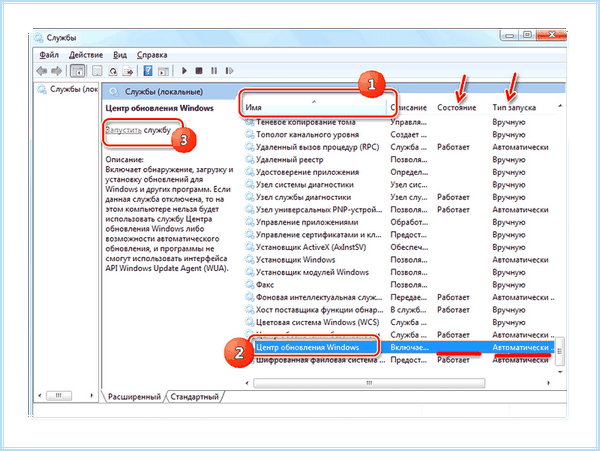
Task: Click the action pane toggle icon
Action: tap(163, 71)
